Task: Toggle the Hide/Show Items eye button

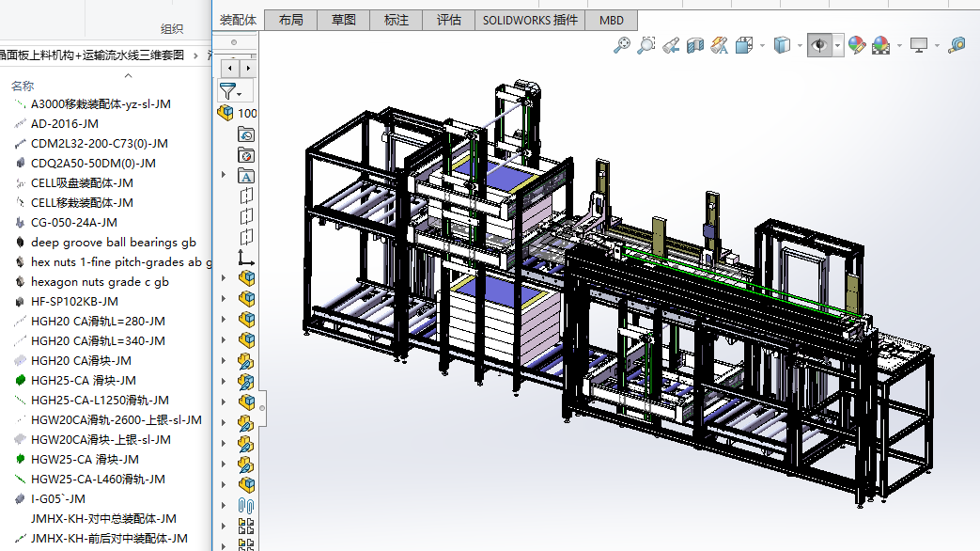Action: tap(819, 44)
